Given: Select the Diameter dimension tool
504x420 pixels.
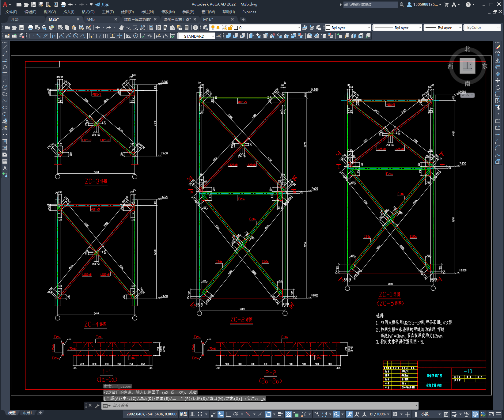Looking at the screenshot, I should coord(76,36).
